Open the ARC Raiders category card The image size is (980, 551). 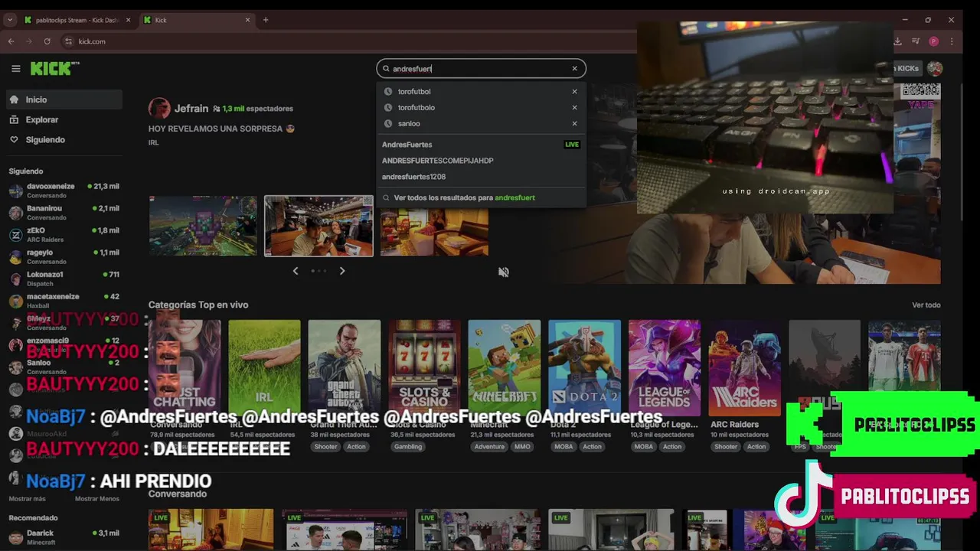744,367
